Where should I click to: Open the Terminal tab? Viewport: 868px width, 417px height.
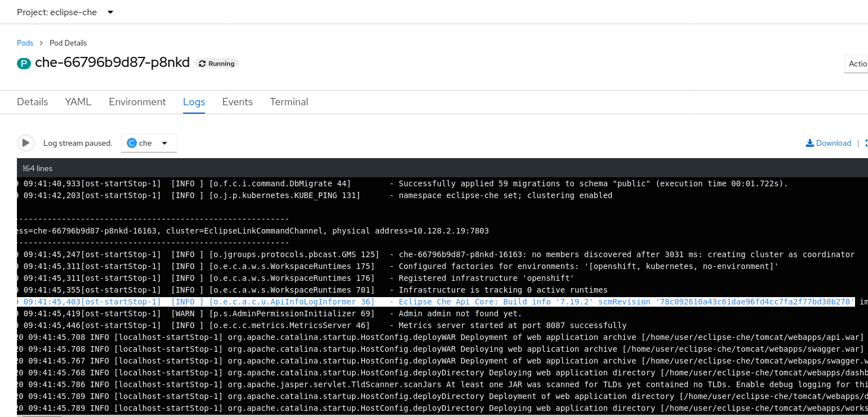pos(289,102)
